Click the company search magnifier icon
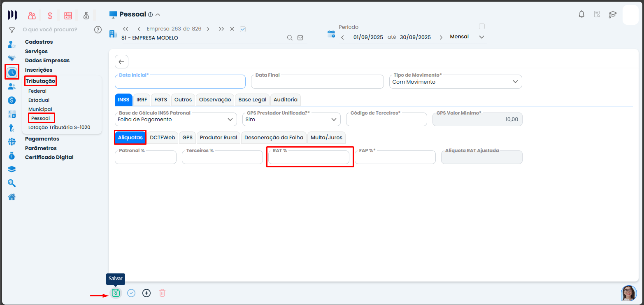Viewport: 644px width, 305px height. pyautogui.click(x=290, y=38)
